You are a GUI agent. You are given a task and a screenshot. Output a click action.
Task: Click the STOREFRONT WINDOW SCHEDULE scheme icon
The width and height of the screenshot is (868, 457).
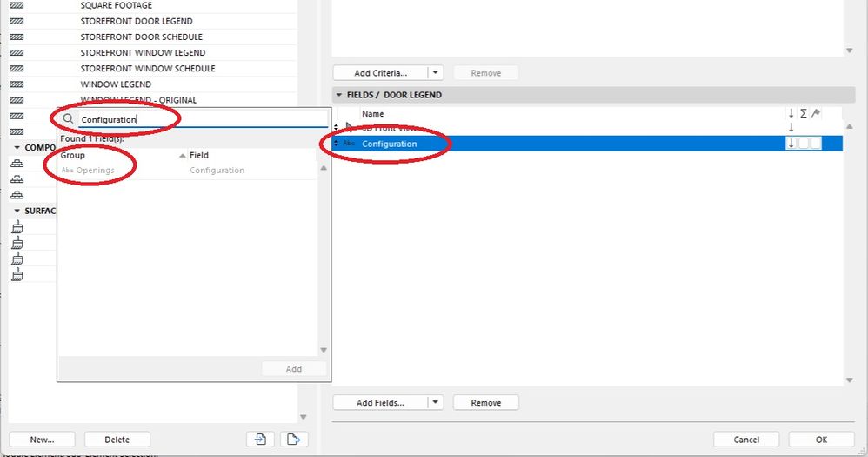[17, 69]
